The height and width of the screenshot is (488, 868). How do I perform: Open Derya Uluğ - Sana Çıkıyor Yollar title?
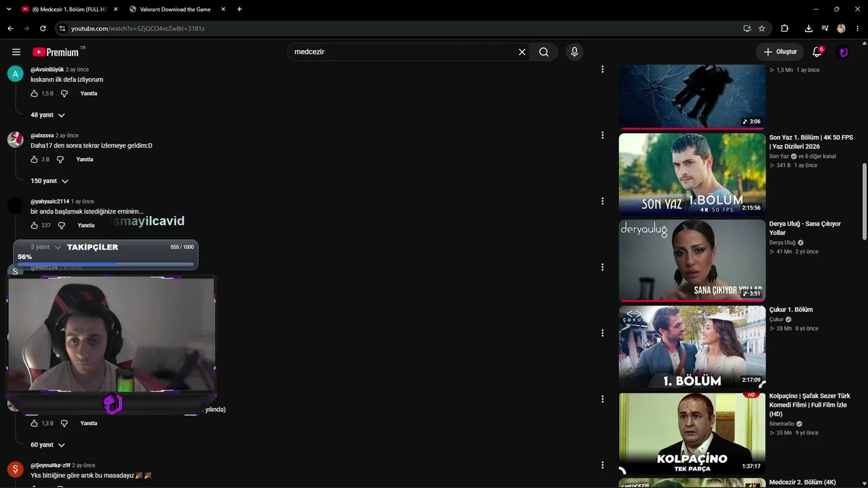pos(805,228)
